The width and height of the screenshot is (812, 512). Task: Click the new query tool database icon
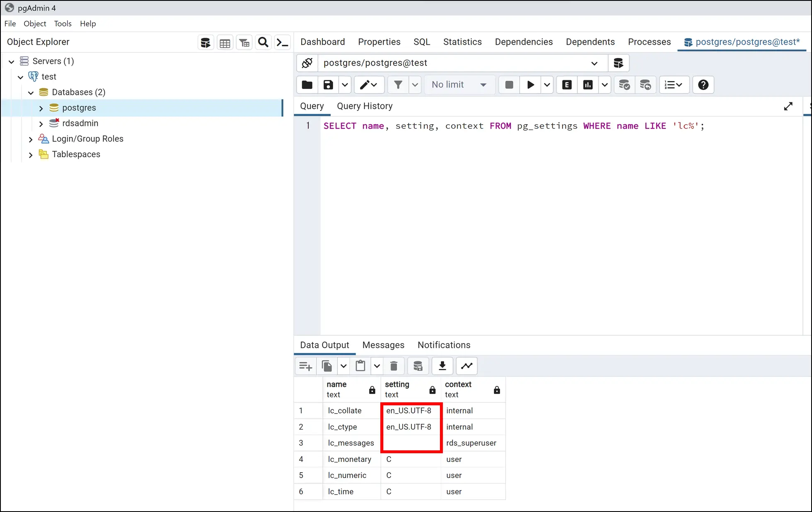[619, 63]
